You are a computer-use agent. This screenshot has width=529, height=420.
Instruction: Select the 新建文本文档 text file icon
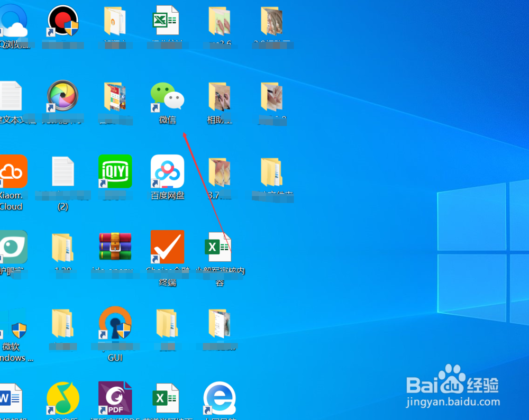click(x=11, y=96)
